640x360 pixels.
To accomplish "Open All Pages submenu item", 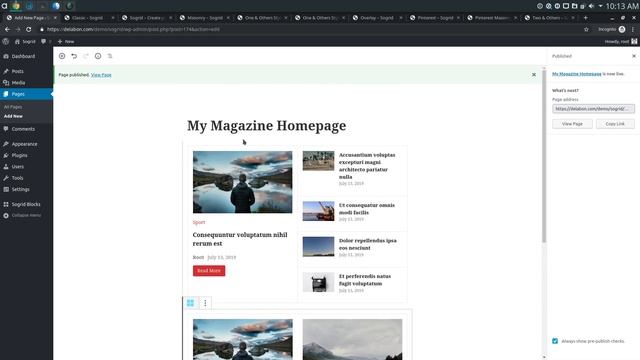I will (x=13, y=107).
